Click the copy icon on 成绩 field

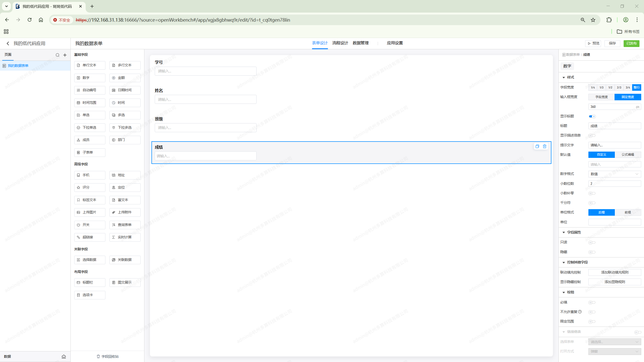[537, 146]
